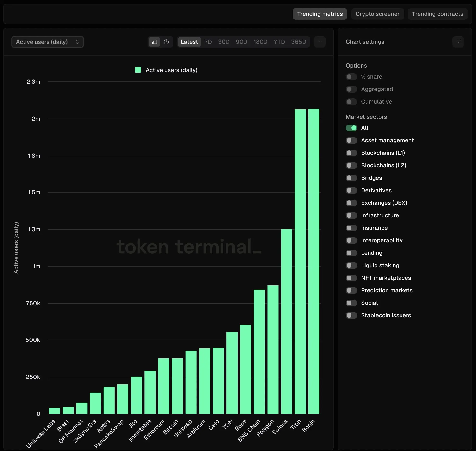Screen dimensions: 476x451
Task: Enable the Aggregated option toggle
Action: point(351,89)
